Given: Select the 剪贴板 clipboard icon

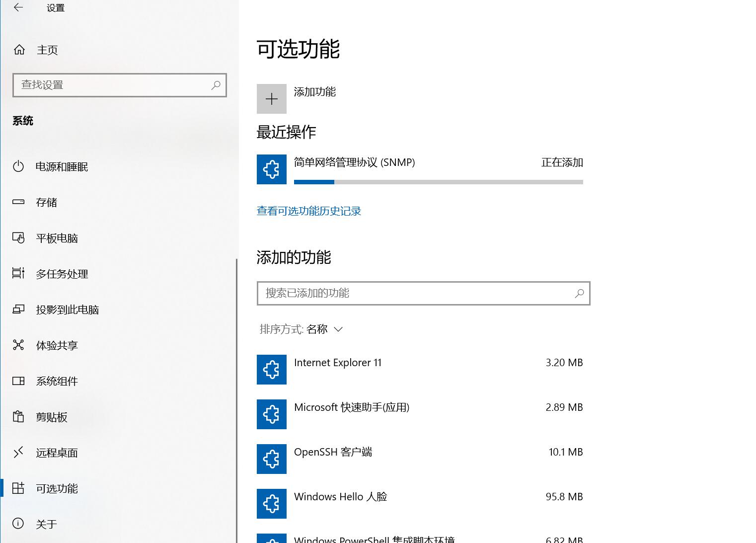Looking at the screenshot, I should click(18, 416).
